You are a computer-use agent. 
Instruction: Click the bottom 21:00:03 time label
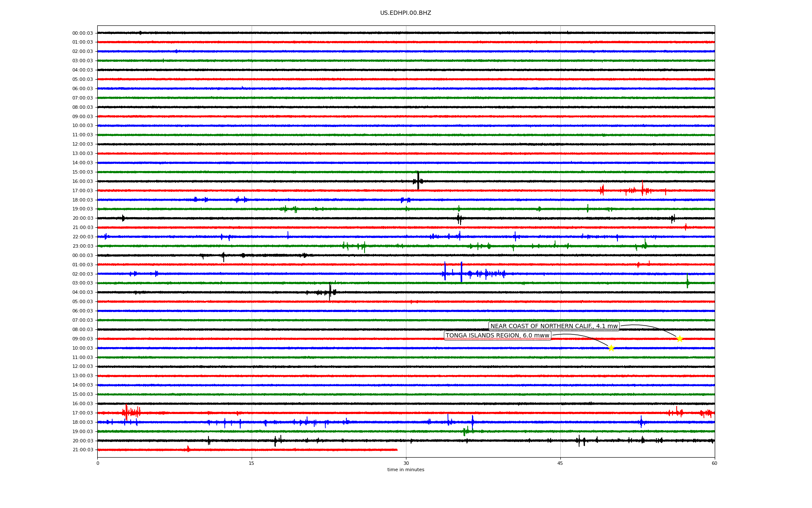pyautogui.click(x=82, y=450)
